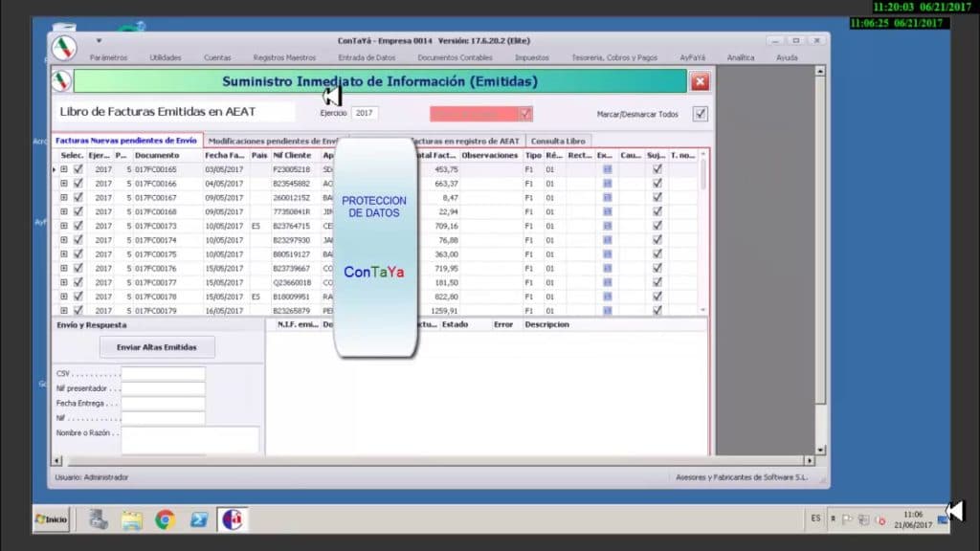Viewport: 980px width, 551px height.
Task: Click the ConTaYa app icon in taskbar
Action: coord(233,519)
